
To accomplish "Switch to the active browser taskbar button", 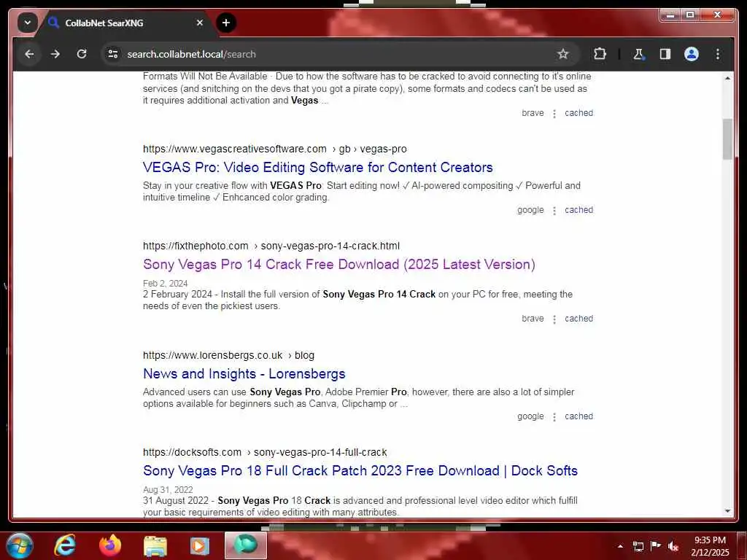I will tap(245, 545).
